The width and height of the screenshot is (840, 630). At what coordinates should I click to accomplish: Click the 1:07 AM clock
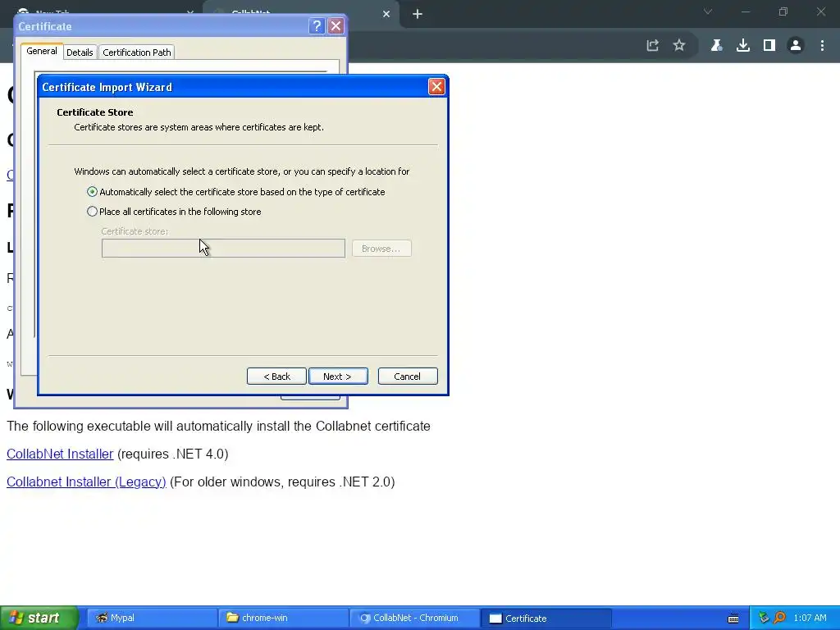coord(810,619)
